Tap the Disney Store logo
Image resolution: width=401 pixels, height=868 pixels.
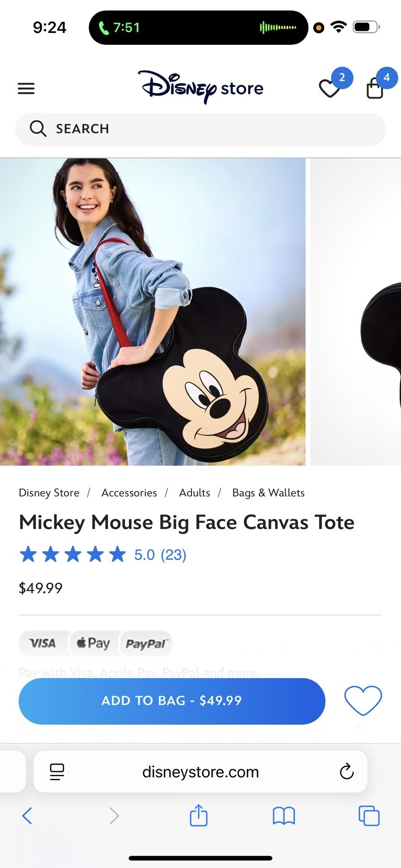point(200,87)
